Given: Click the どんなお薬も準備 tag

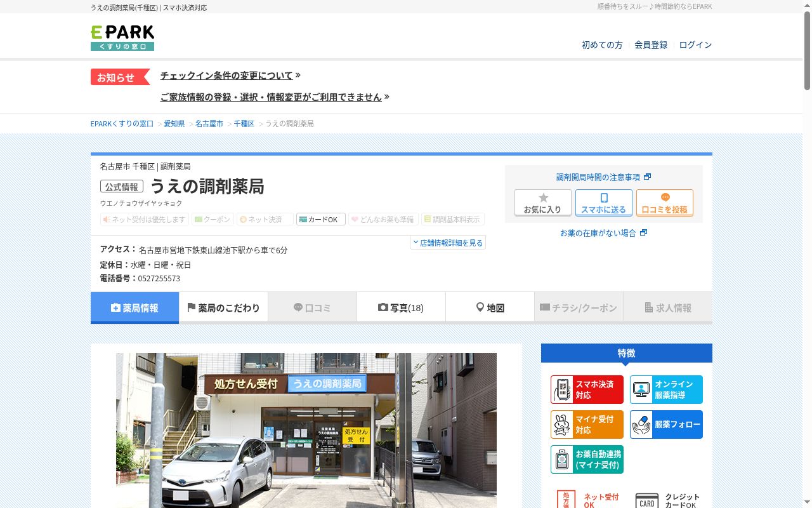Looking at the screenshot, I should (383, 219).
